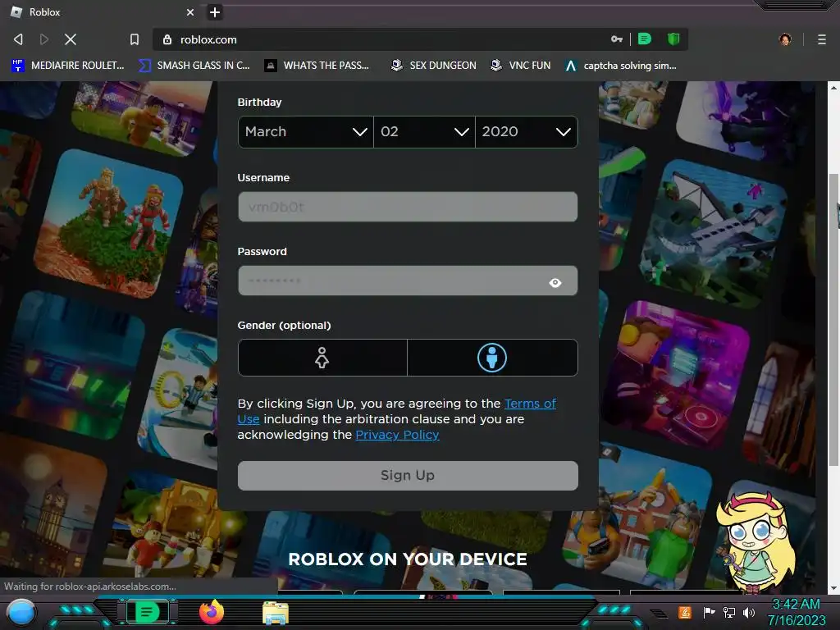Click the ROBLOX ON YOUR DEVICE heading
The image size is (840, 630).
(x=408, y=559)
